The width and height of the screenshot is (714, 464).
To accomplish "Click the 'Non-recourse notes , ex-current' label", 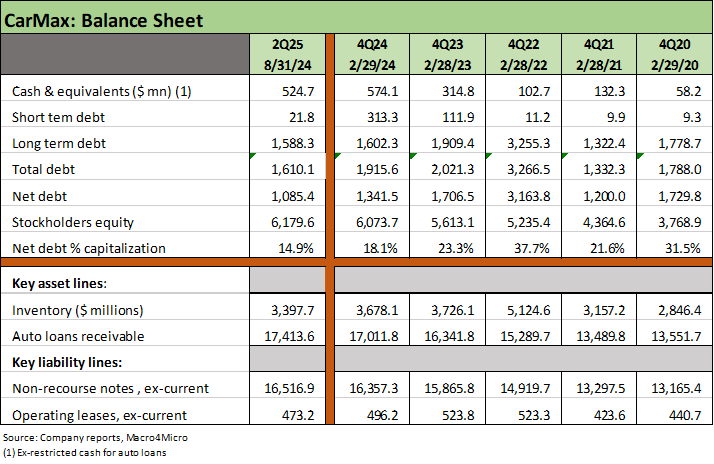I will pos(110,388).
